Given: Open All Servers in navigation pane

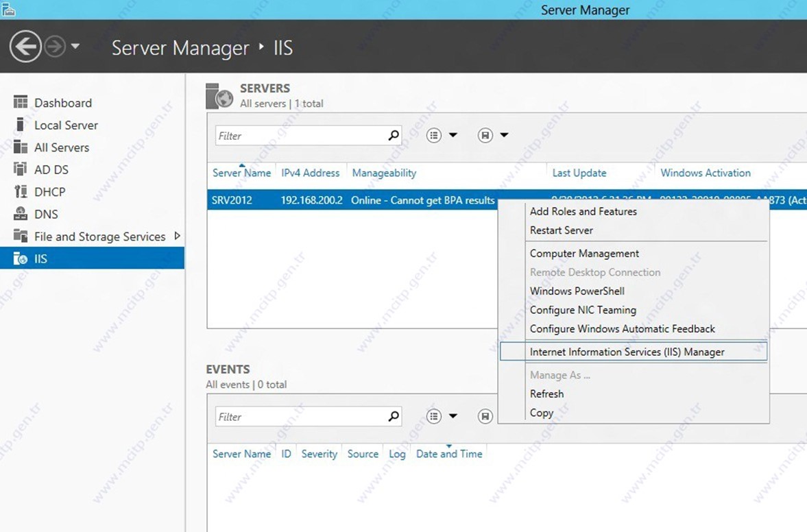Looking at the screenshot, I should coord(61,147).
